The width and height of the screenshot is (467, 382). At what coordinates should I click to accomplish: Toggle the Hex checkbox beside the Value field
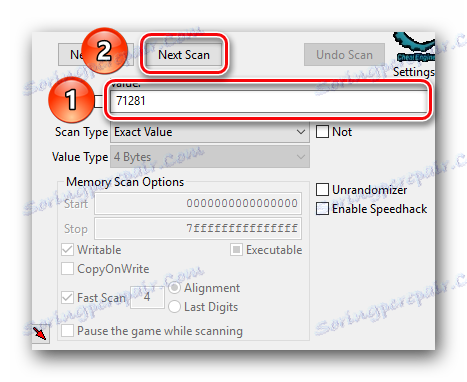point(99,101)
